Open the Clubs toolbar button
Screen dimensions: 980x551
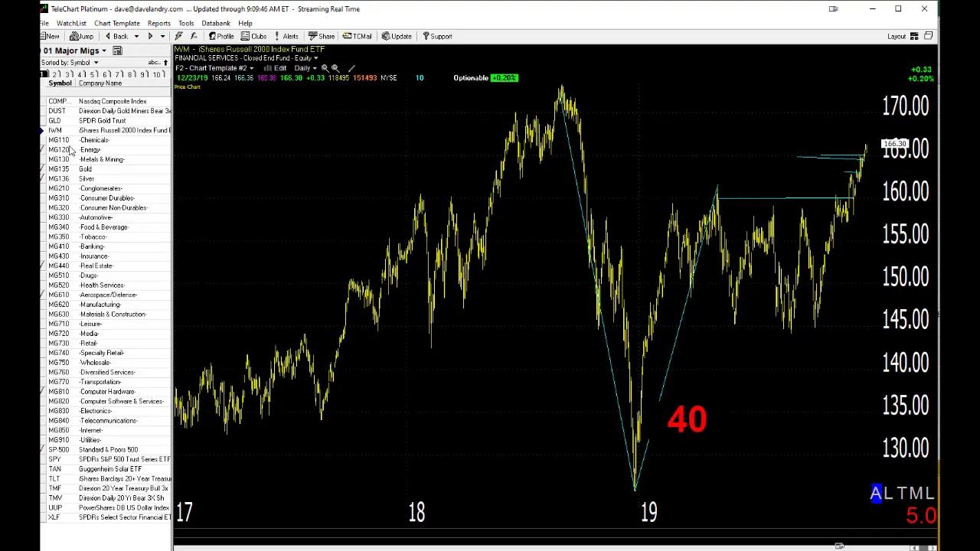254,36
